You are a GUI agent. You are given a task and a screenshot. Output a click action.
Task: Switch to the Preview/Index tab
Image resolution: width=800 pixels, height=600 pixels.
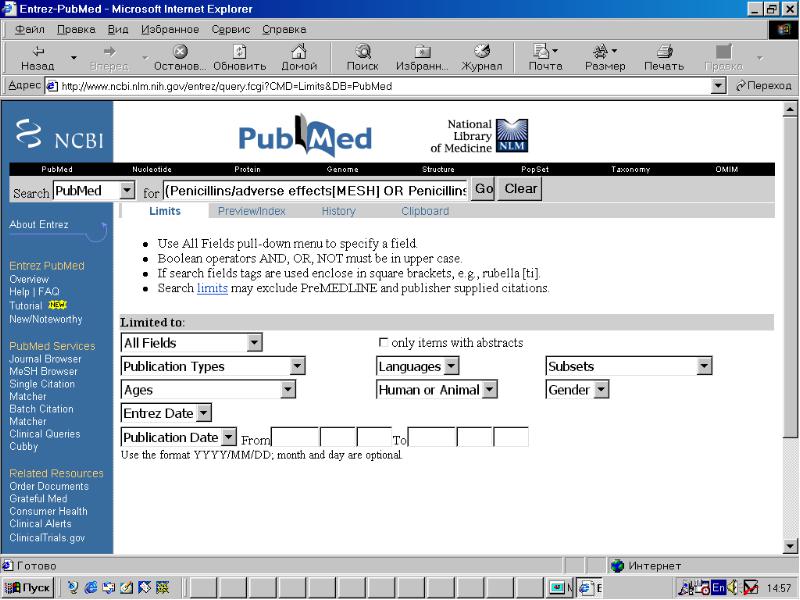tap(252, 211)
